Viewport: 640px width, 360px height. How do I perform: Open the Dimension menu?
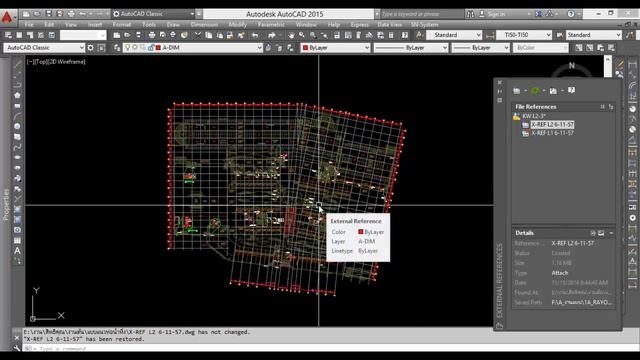(x=204, y=24)
